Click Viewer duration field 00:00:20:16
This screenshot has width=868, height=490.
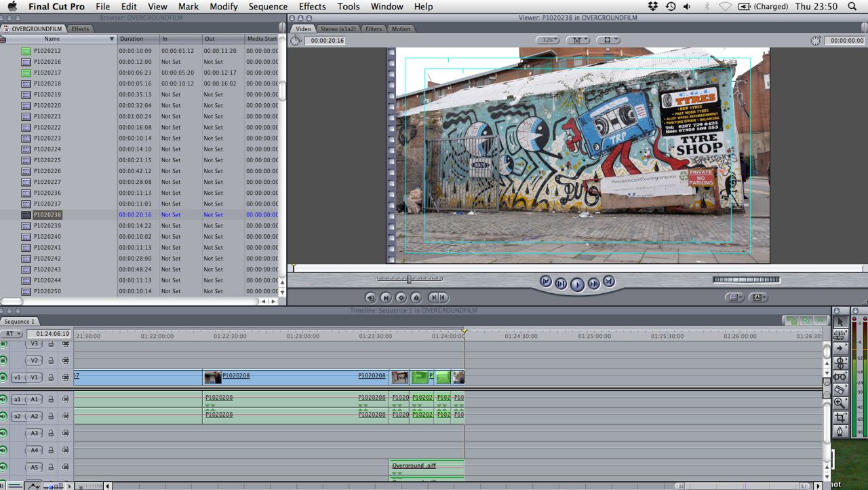325,41
